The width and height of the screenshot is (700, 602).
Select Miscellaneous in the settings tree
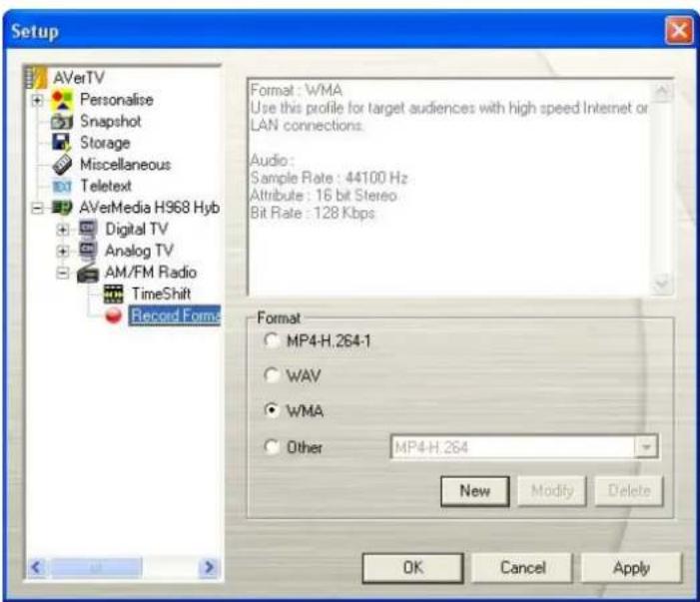pos(126,165)
